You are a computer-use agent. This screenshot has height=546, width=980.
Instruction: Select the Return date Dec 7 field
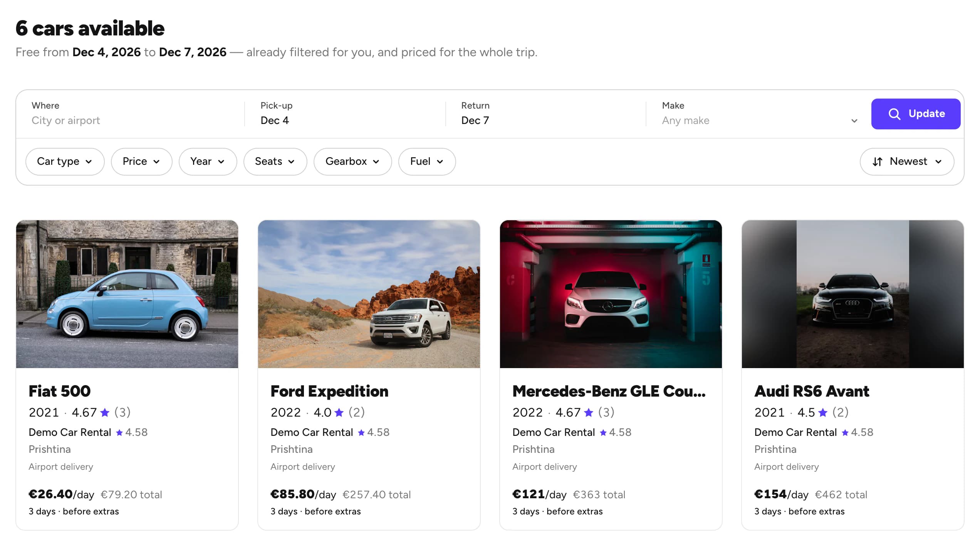tap(546, 114)
